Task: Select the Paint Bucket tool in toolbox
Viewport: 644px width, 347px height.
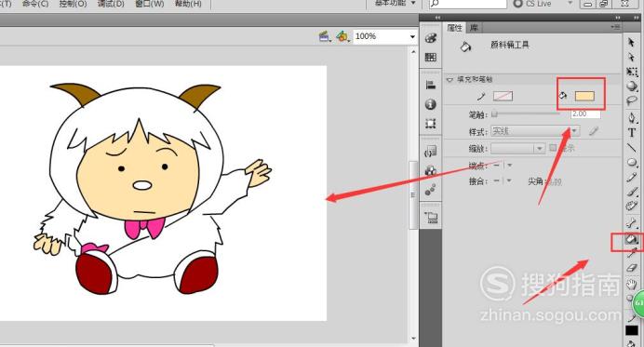Action: [631, 239]
